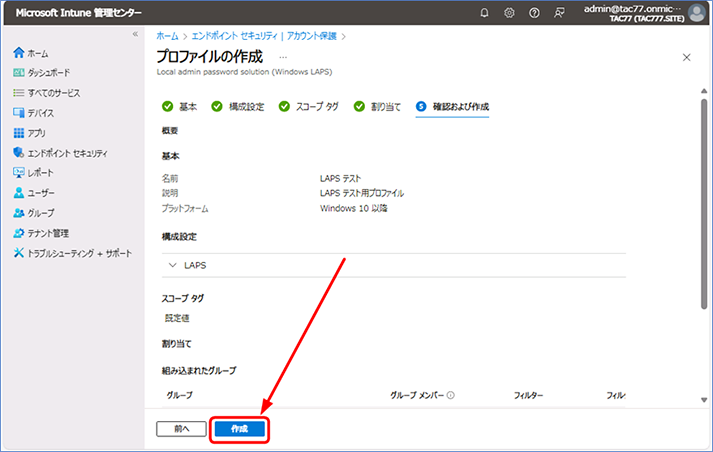Click LAPS テスト用プロファイル description value

point(362,193)
